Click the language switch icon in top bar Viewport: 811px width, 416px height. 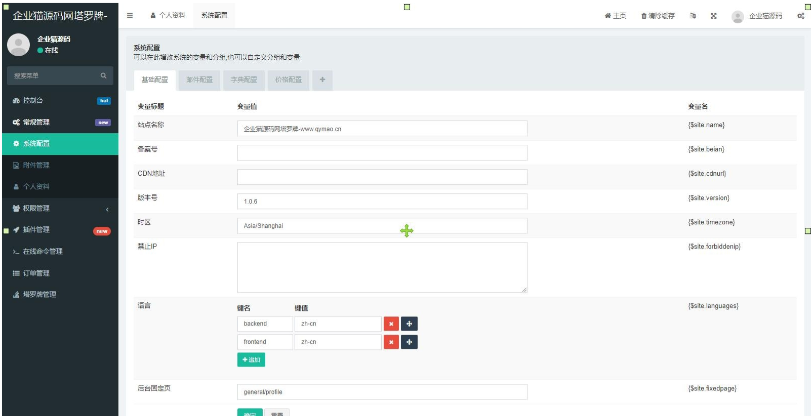click(693, 17)
